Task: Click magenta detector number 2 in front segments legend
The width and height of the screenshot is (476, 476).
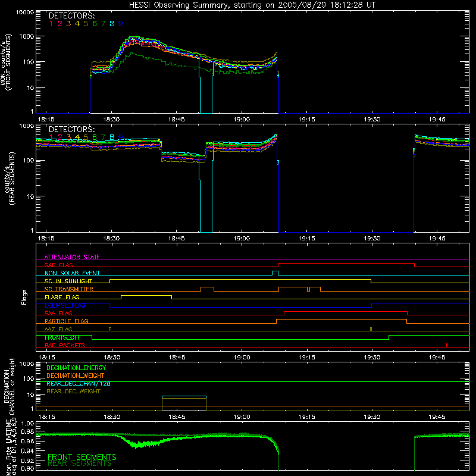Action: (x=60, y=24)
